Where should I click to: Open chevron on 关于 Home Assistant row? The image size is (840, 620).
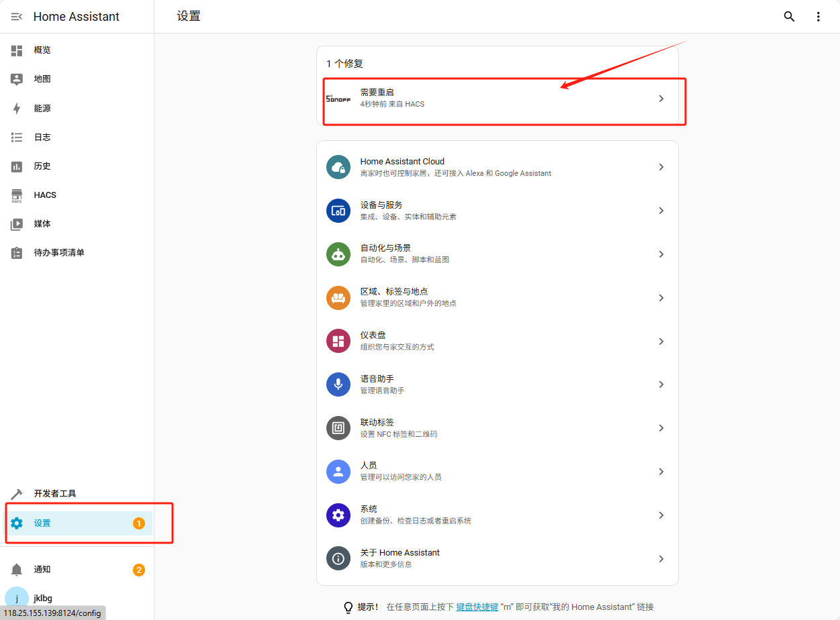pos(661,559)
